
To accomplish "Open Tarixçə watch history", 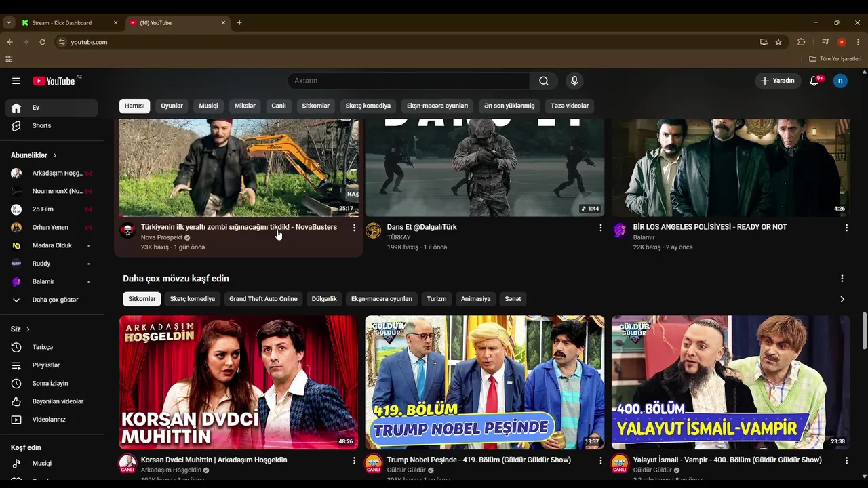I will click(x=52, y=347).
